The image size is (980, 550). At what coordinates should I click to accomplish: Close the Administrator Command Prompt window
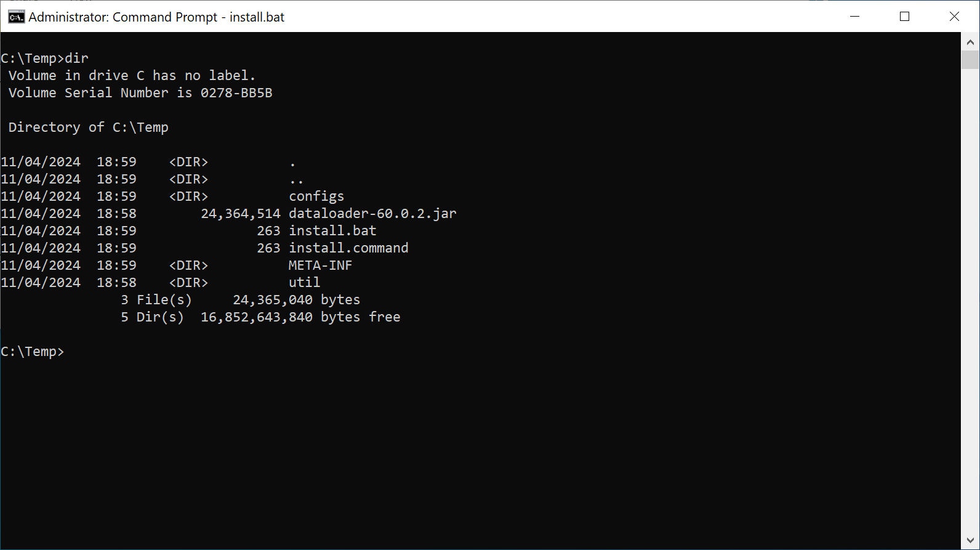click(954, 17)
